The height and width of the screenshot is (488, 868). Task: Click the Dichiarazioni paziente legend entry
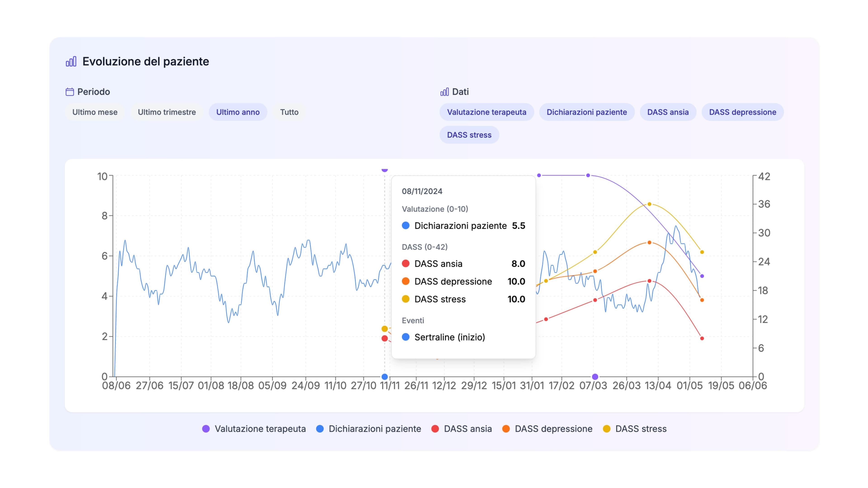[x=369, y=429]
